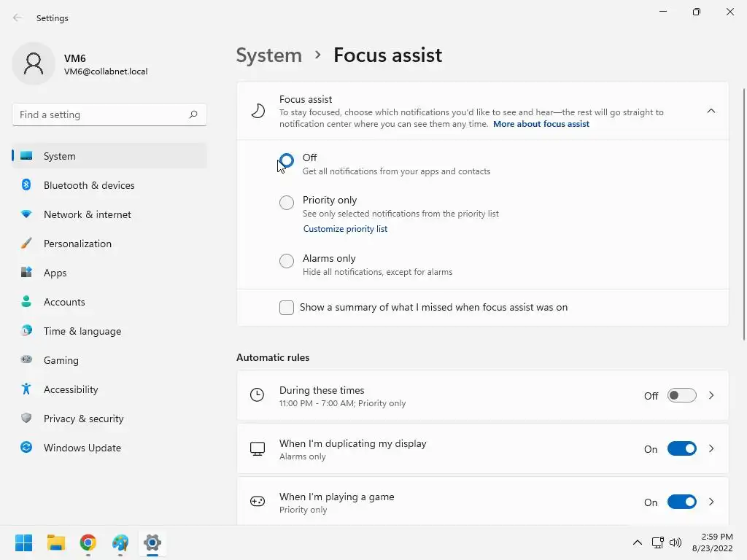
Task: Collapse the Focus assist section chevron
Action: coord(711,111)
